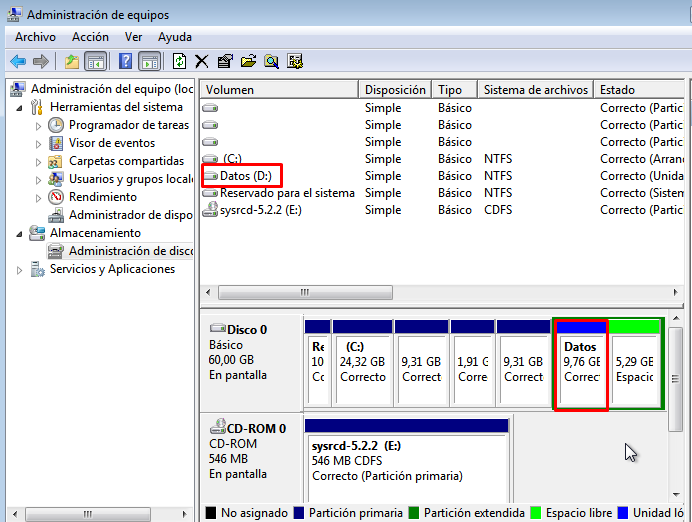Click the blue Back arrow in toolbar
The width and height of the screenshot is (692, 522).
click(x=17, y=61)
